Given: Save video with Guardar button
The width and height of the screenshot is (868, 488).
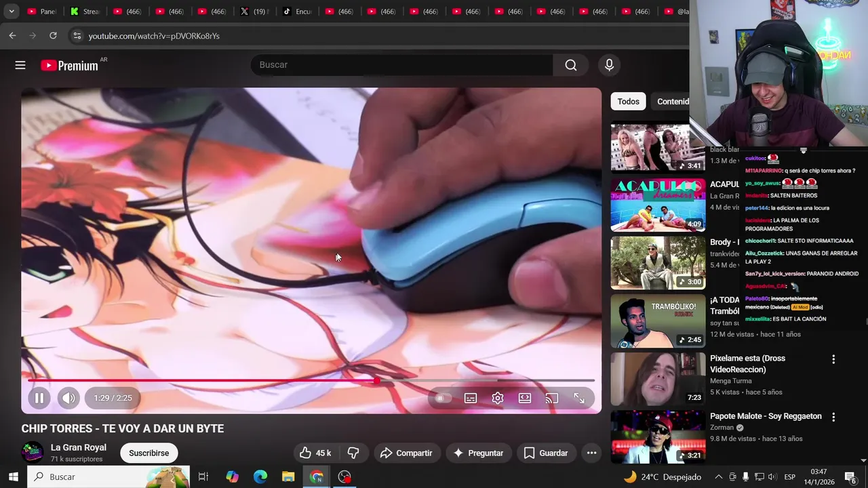Looking at the screenshot, I should tap(546, 453).
